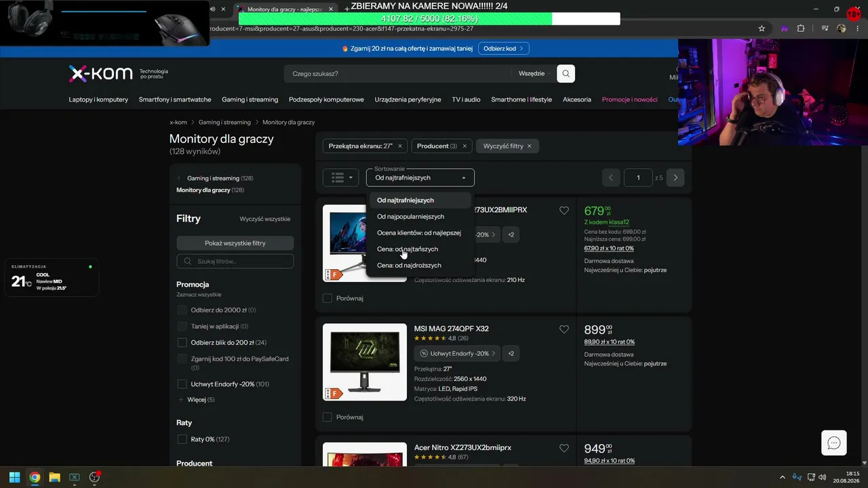Open the Urządzenia peryferyjne menu
The width and height of the screenshot is (868, 488).
408,100
